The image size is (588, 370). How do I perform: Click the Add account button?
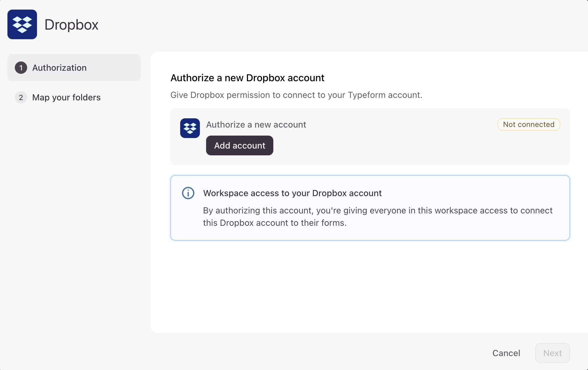click(x=240, y=145)
